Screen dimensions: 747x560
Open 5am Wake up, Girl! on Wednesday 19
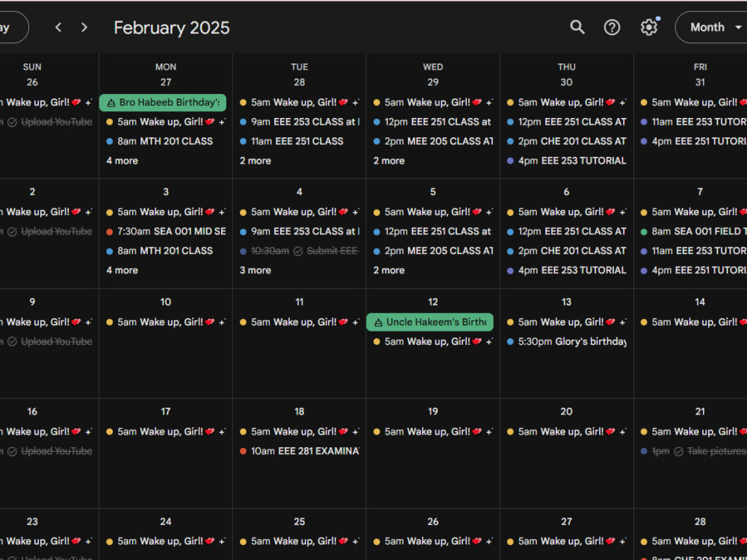click(x=432, y=432)
